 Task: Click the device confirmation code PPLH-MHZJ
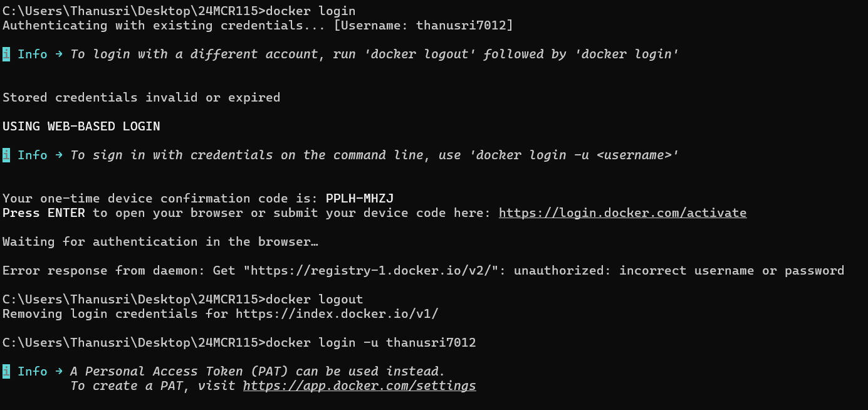point(360,199)
